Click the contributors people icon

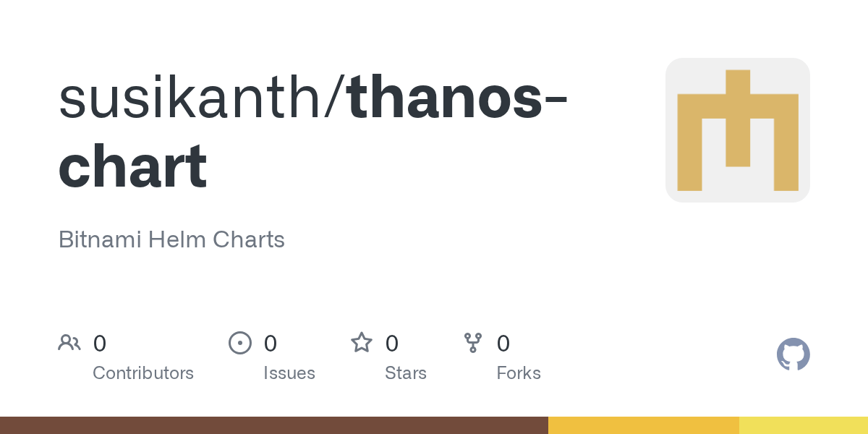click(x=69, y=343)
